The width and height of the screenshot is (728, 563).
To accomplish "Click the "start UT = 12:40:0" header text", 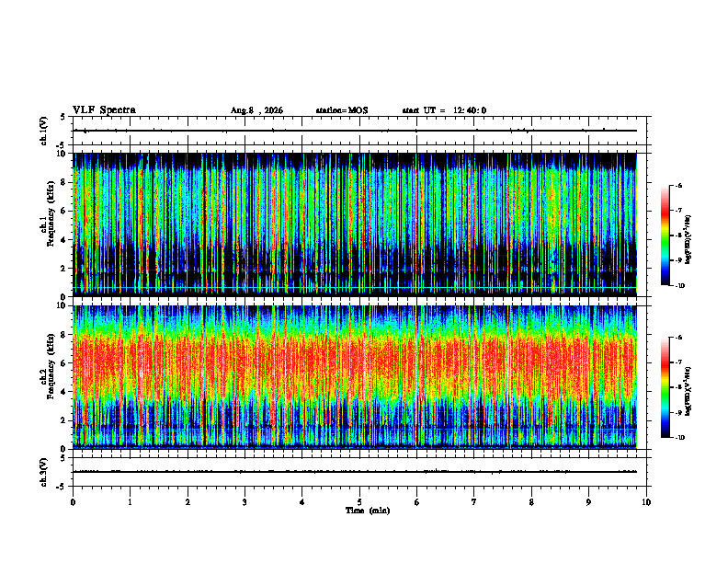I will 444,110.
